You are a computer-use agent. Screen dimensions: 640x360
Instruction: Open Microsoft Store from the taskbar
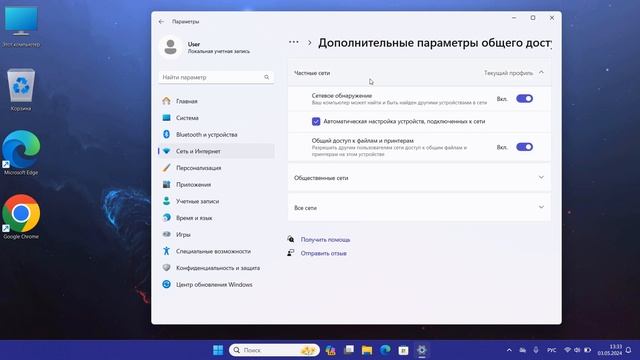point(403,350)
